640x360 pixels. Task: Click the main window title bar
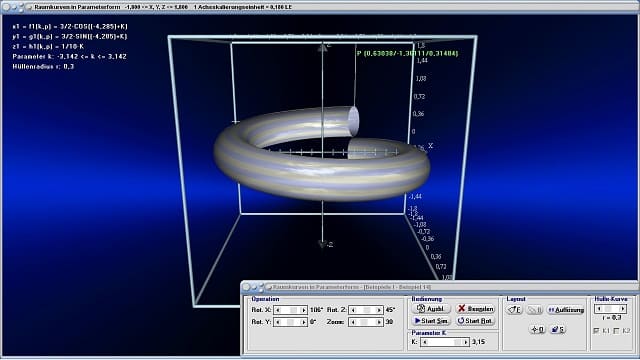tap(320, 7)
